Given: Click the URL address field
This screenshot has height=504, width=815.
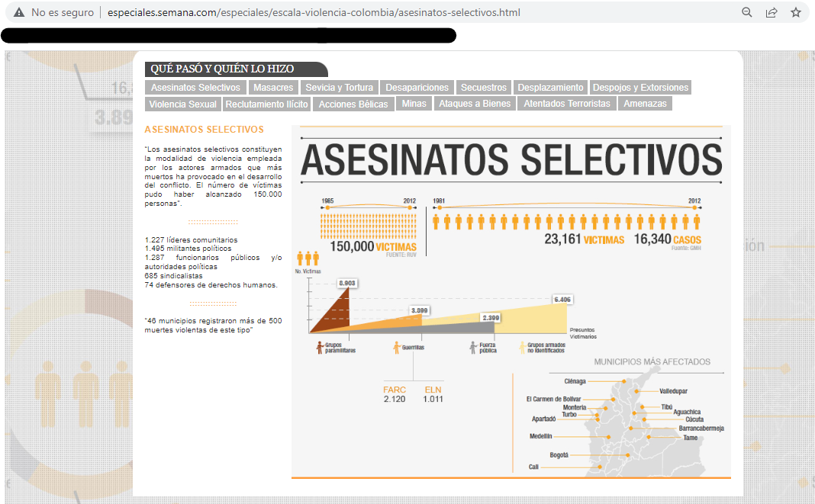Looking at the screenshot, I should pos(314,12).
